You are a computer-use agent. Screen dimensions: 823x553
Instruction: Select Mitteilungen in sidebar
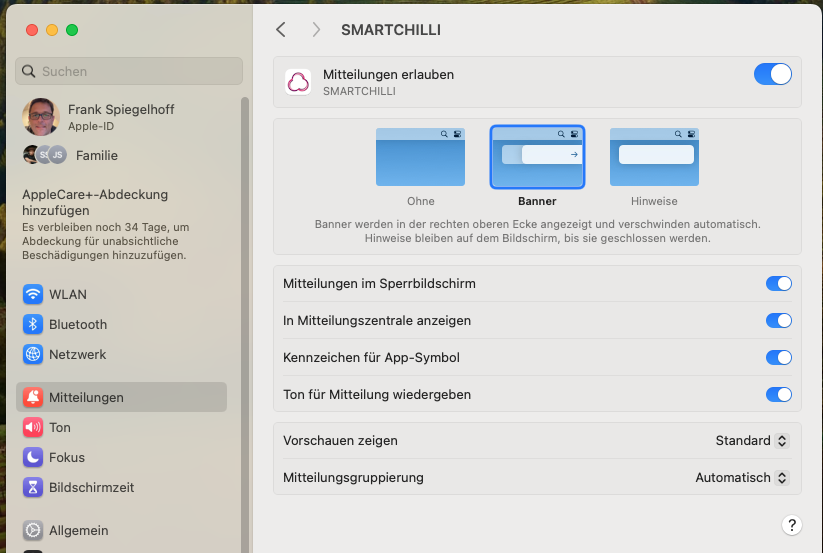tap(121, 397)
